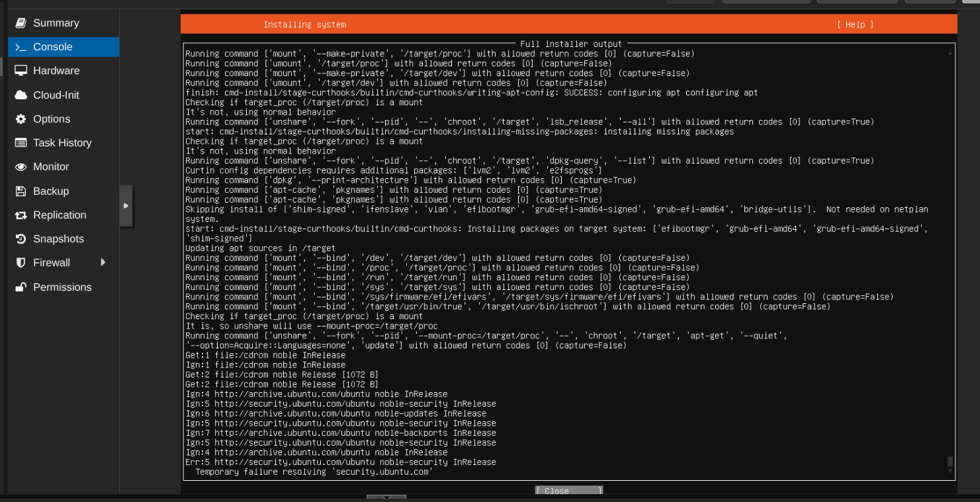The height and width of the screenshot is (502, 980).
Task: Expand the Firewall submenu arrow
Action: [103, 262]
